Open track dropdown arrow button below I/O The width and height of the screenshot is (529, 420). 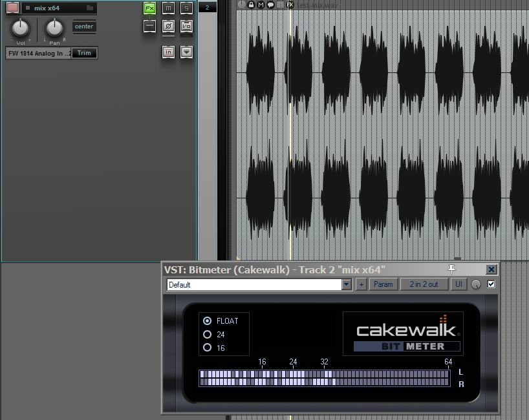186,52
